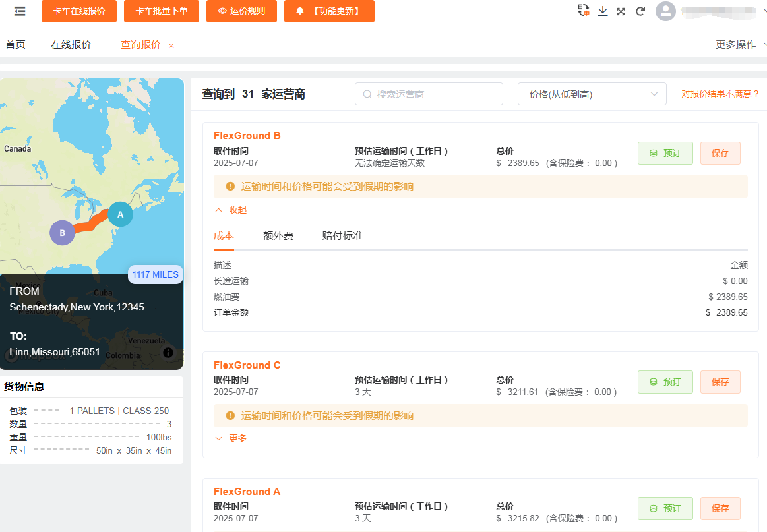Click the 1 PALLETS | CLASS 250 value
This screenshot has width=767, height=532.
(119, 411)
